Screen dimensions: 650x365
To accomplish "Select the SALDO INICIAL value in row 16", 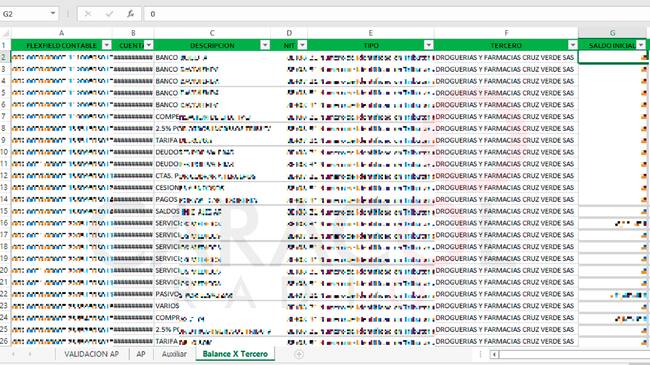I will click(x=612, y=223).
